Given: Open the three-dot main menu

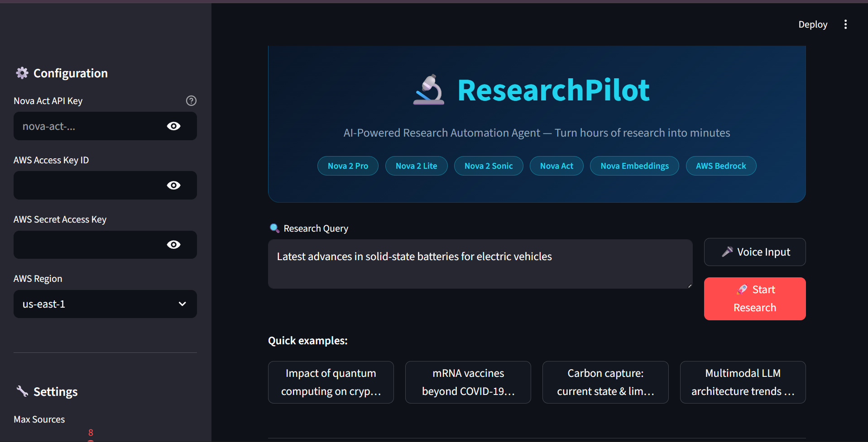Looking at the screenshot, I should (845, 24).
